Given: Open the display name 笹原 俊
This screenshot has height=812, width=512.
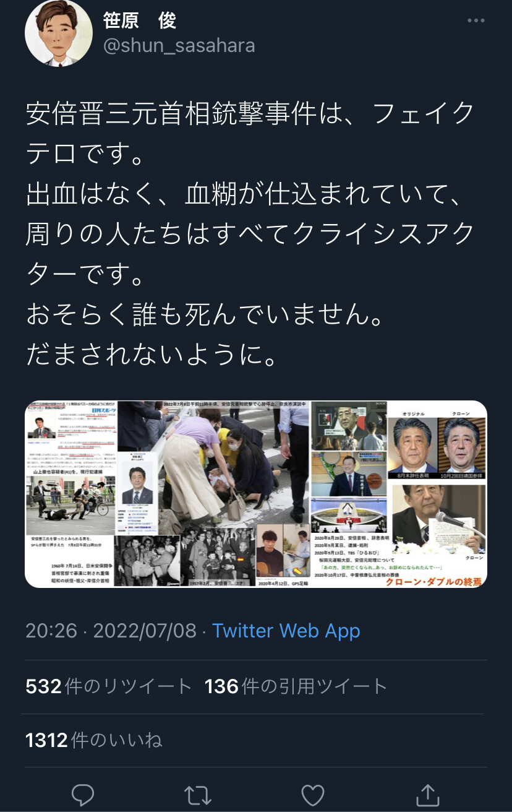Looking at the screenshot, I should point(140,20).
